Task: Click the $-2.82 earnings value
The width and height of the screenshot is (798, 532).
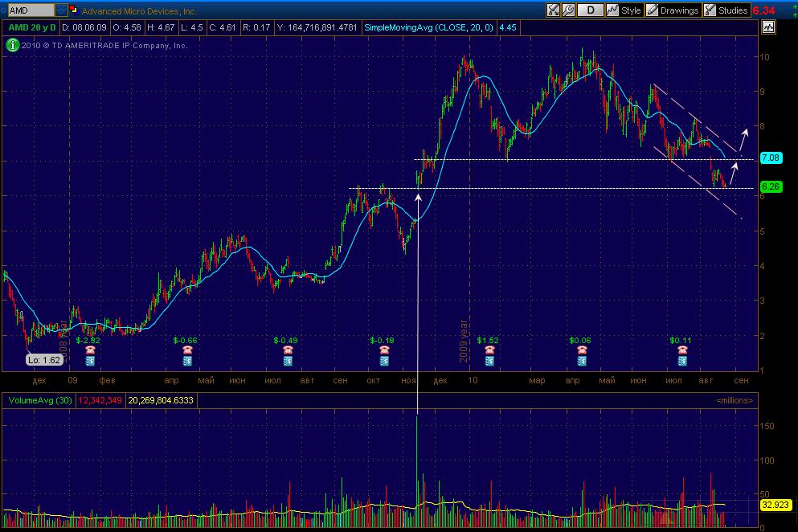Action: pos(88,340)
